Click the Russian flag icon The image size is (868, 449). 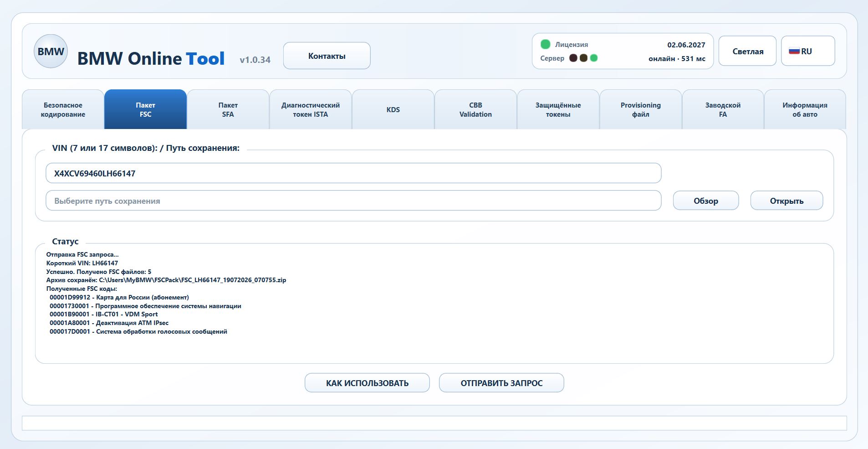(794, 52)
